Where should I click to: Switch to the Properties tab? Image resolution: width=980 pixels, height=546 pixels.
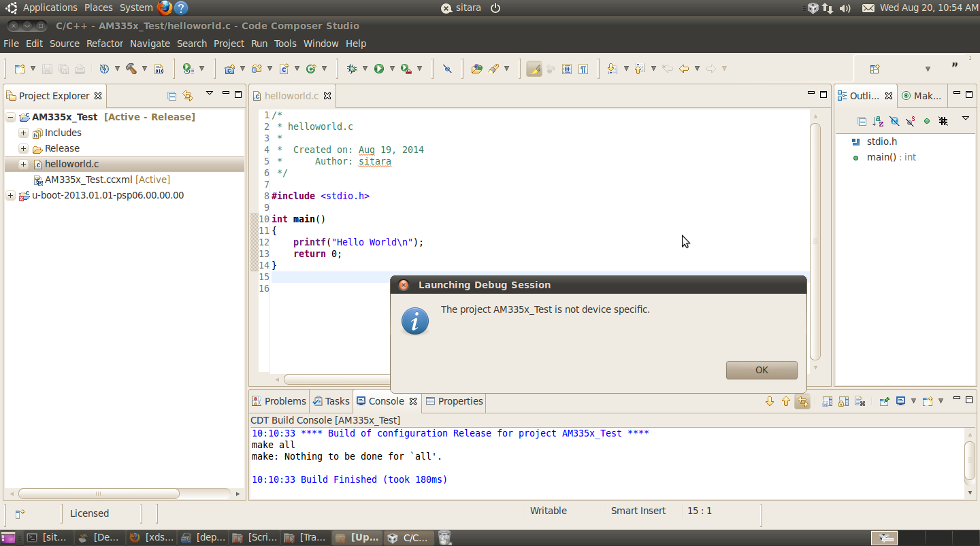(x=454, y=401)
